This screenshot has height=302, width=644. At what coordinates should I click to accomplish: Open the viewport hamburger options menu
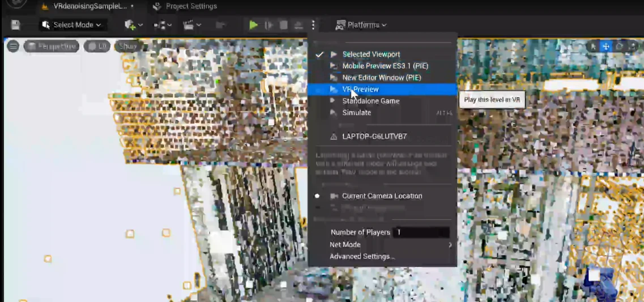tap(13, 46)
